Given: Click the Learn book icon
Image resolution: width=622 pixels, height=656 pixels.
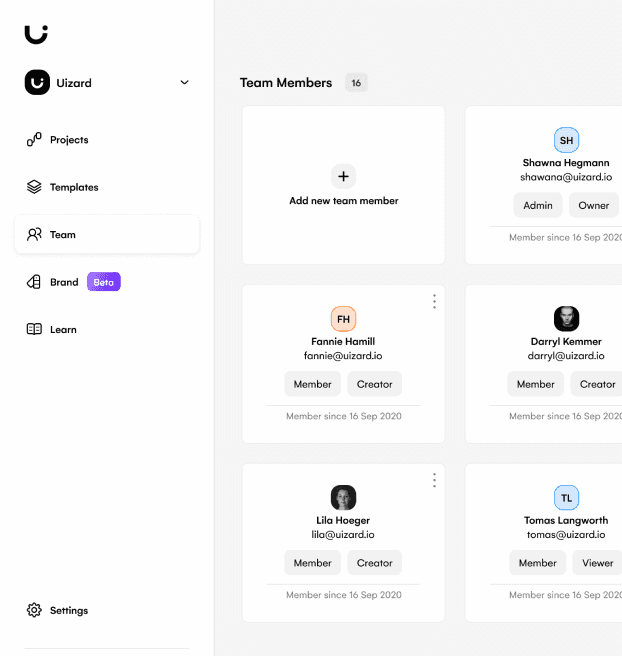Looking at the screenshot, I should (x=34, y=329).
